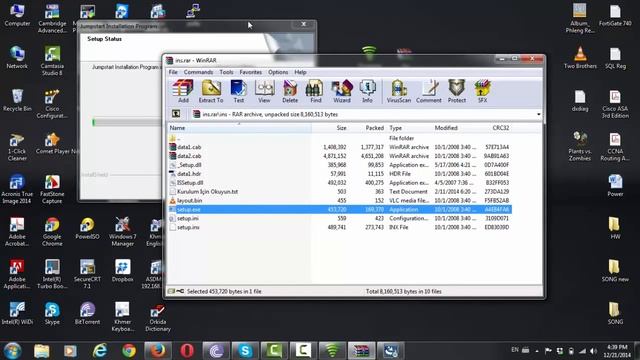Select the ISSetup.dll file row
640x360 pixels.
[340, 183]
